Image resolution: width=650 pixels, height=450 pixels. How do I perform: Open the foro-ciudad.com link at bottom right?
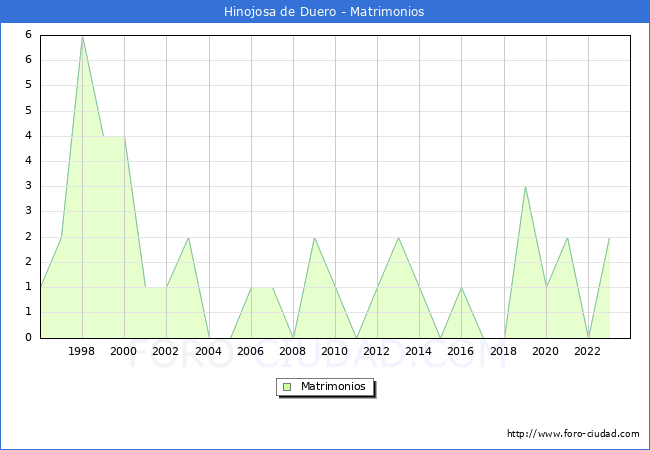pos(573,434)
